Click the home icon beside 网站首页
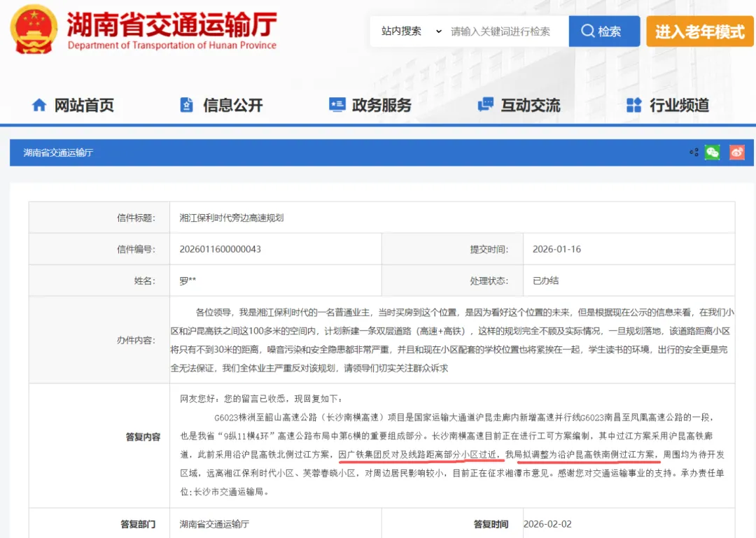756x538 pixels. (39, 105)
